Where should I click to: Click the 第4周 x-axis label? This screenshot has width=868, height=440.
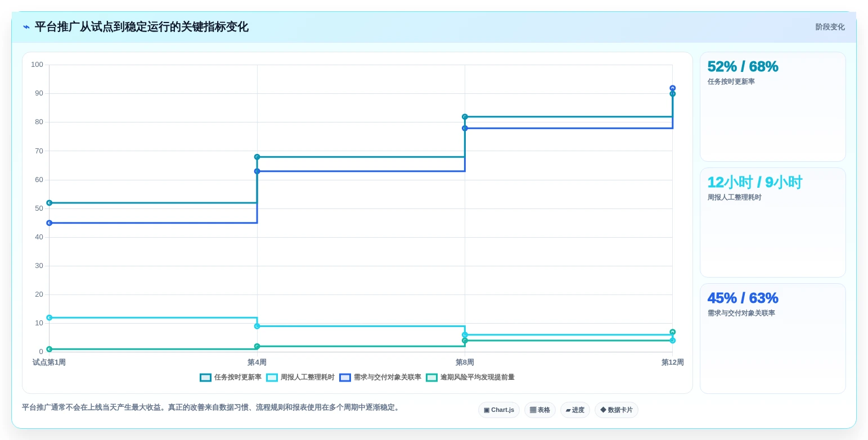(x=257, y=362)
